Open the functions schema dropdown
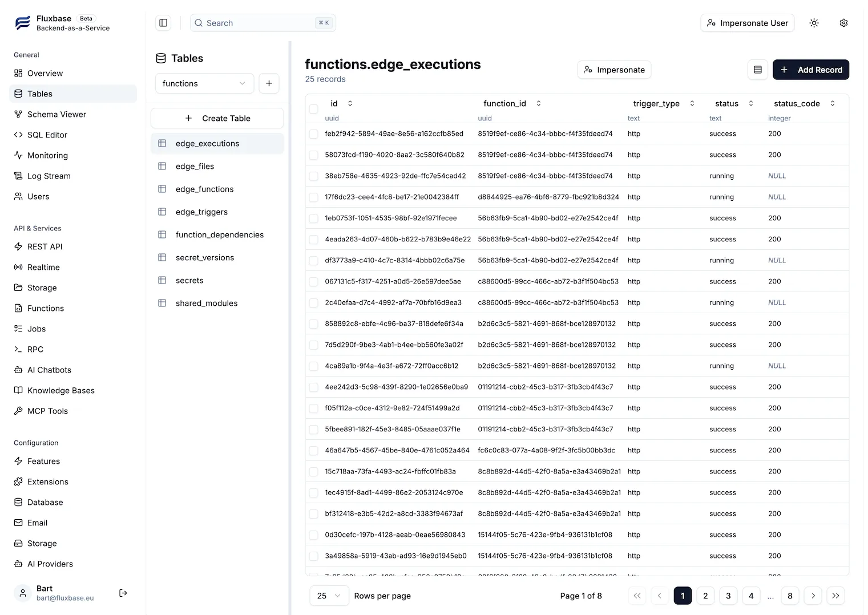 [x=204, y=83]
